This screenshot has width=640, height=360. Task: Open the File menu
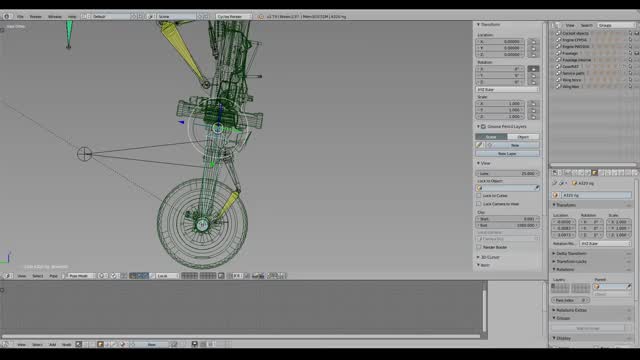click(x=20, y=17)
